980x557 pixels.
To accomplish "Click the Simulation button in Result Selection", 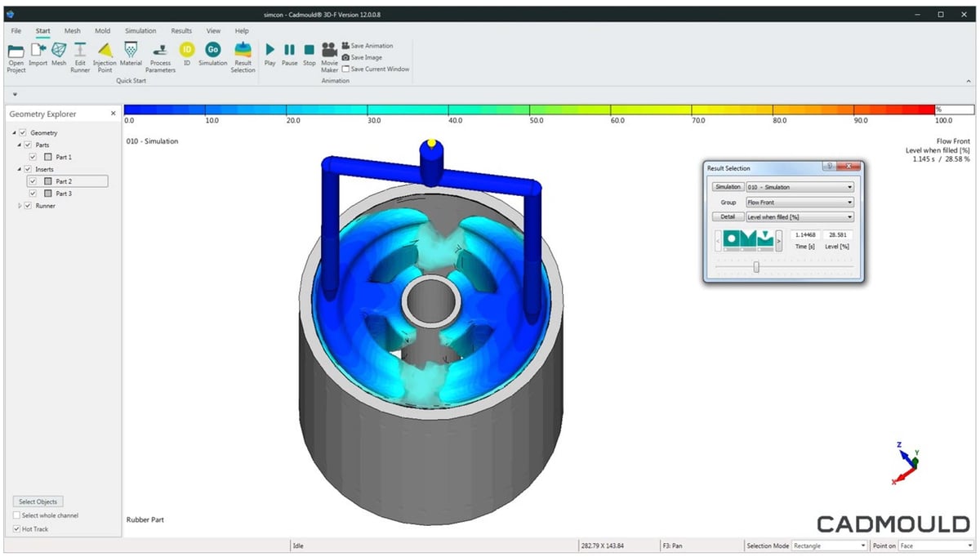I will pyautogui.click(x=728, y=187).
